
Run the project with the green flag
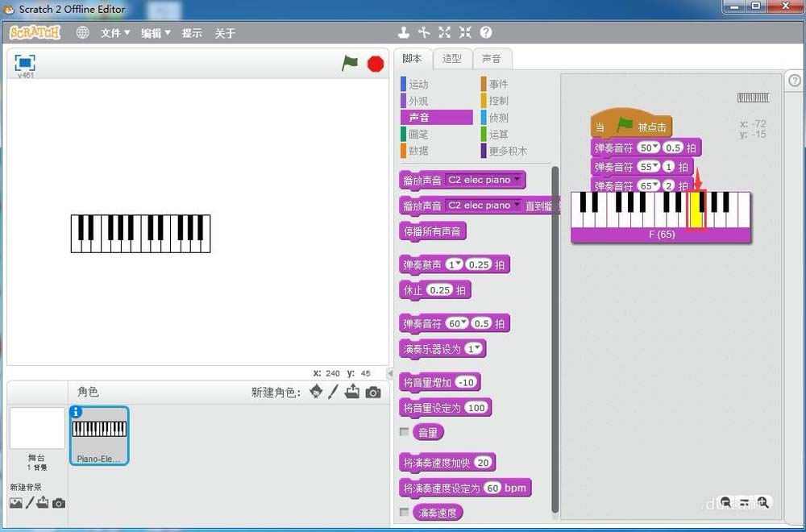coord(351,63)
